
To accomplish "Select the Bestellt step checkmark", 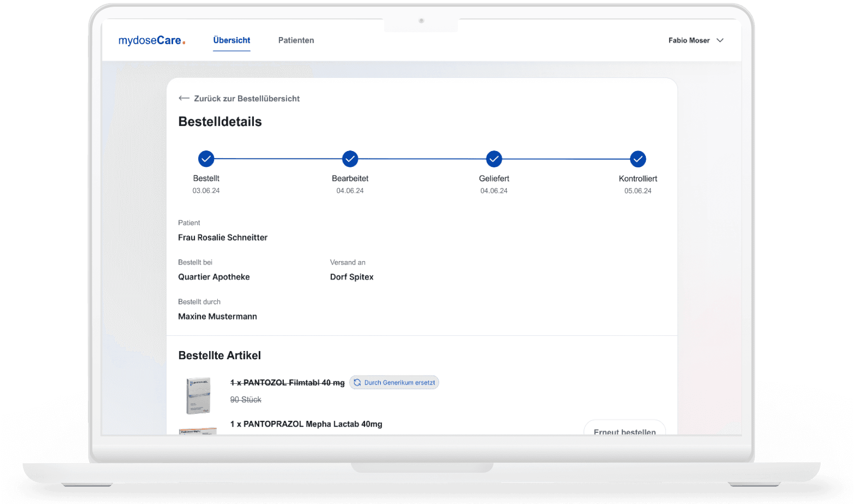I will [206, 159].
